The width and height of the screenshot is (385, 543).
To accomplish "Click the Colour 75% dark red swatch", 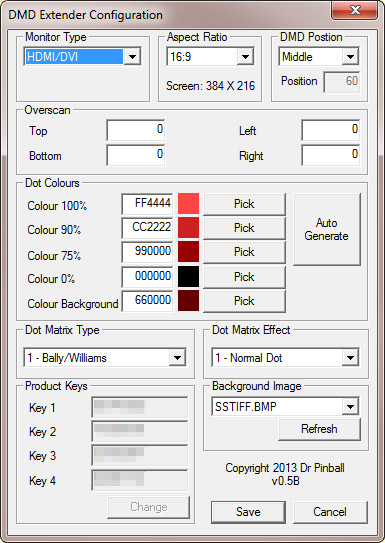I will point(189,252).
